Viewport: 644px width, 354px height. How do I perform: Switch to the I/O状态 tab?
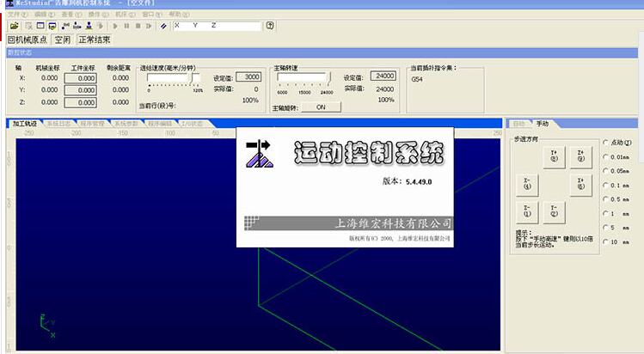pyautogui.click(x=192, y=124)
